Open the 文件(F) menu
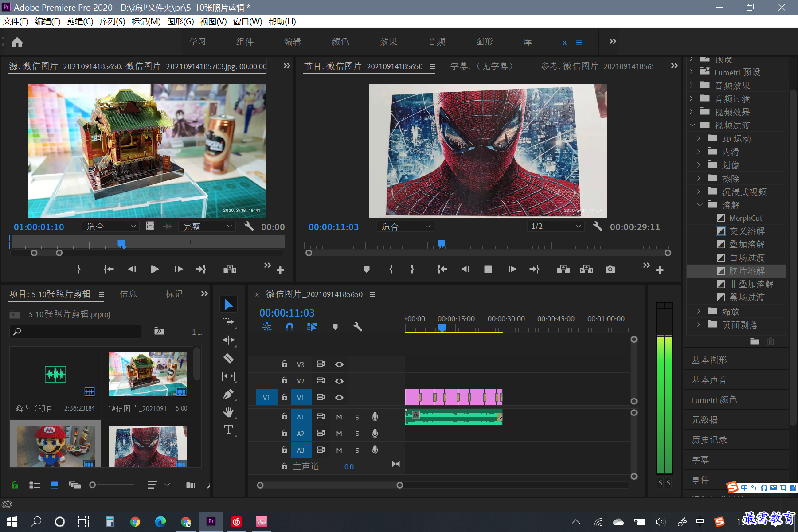 tap(16, 22)
